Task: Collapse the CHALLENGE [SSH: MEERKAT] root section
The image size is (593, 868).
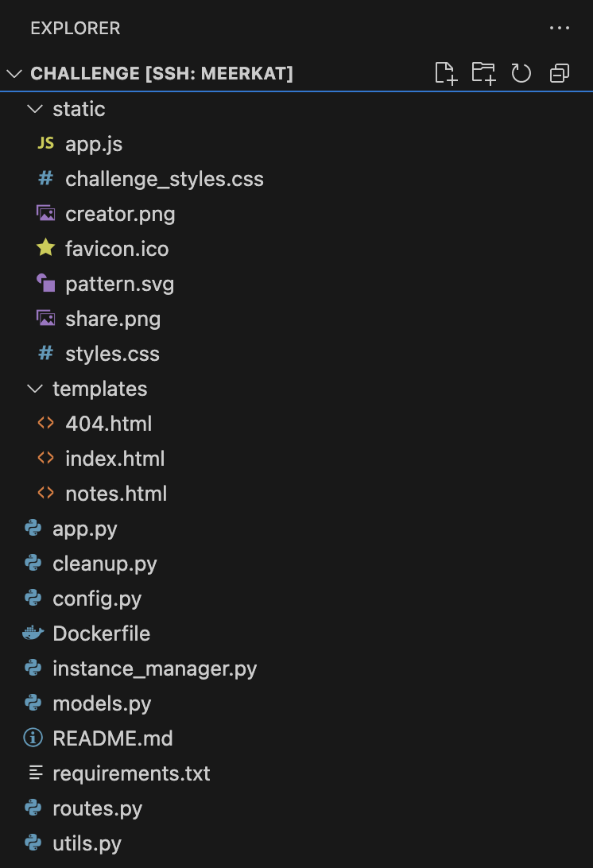Action: click(14, 73)
